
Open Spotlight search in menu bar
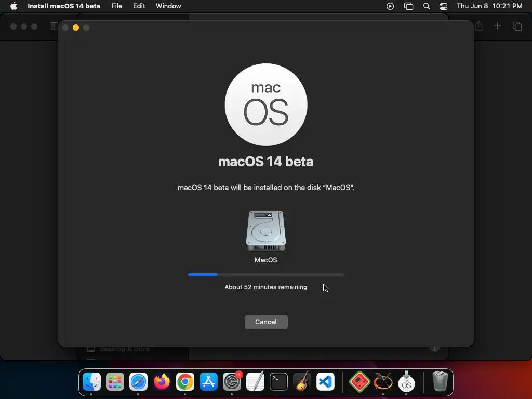427,6
